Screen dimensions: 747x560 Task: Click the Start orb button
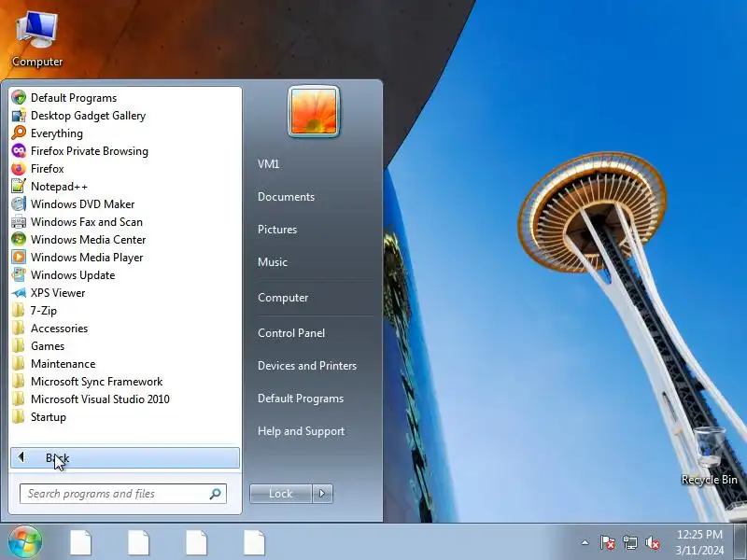click(25, 542)
